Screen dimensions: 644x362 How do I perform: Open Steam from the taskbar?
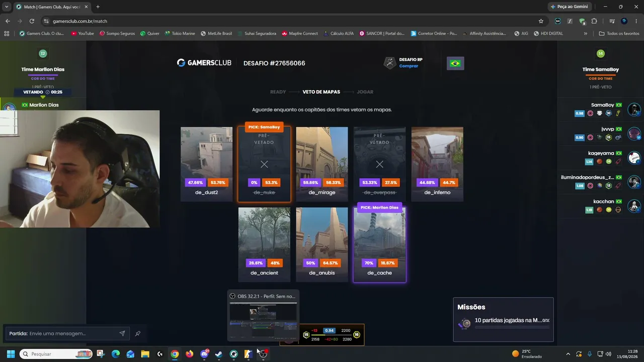pyautogui.click(x=219, y=354)
